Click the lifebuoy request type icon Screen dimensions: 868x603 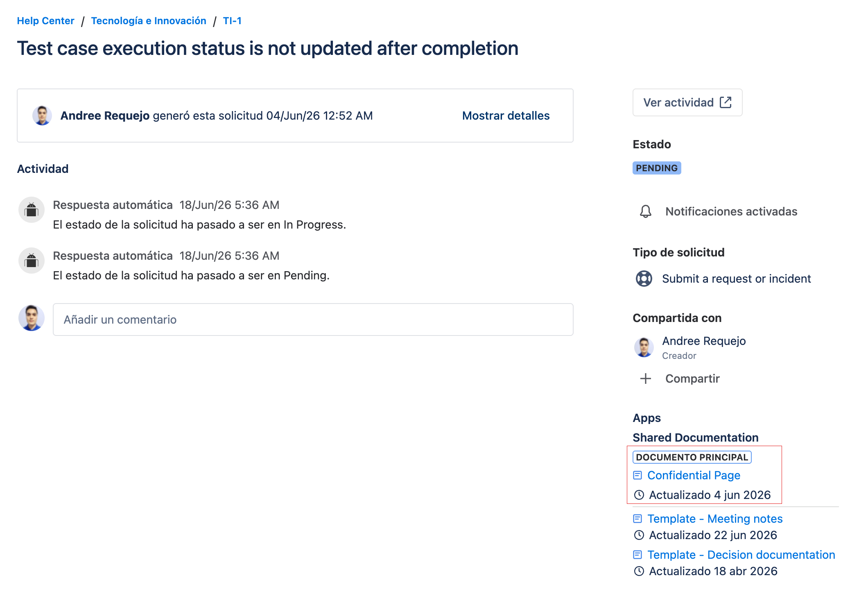644,279
